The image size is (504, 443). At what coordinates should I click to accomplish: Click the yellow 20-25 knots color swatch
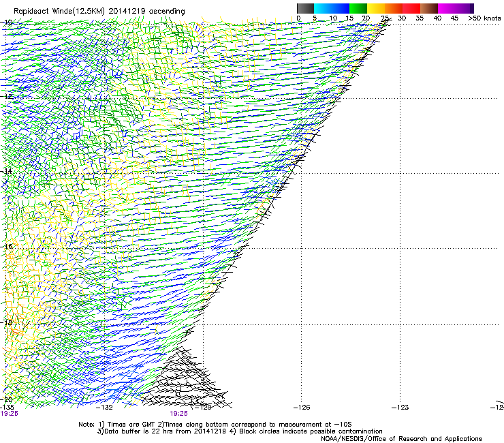click(376, 8)
